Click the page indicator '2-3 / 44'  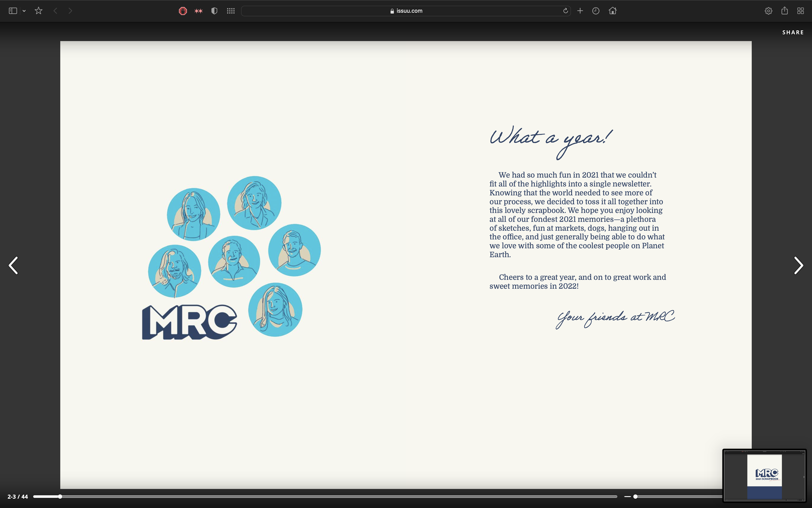click(18, 497)
